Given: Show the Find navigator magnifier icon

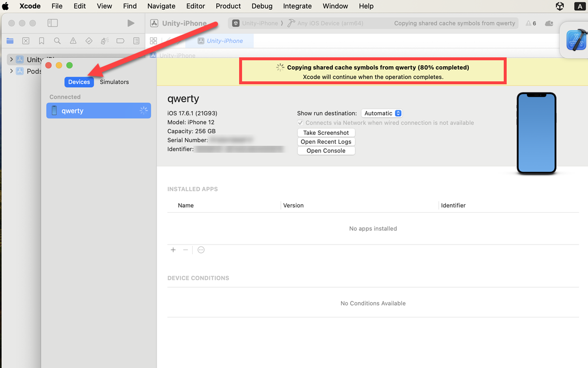Looking at the screenshot, I should (57, 41).
